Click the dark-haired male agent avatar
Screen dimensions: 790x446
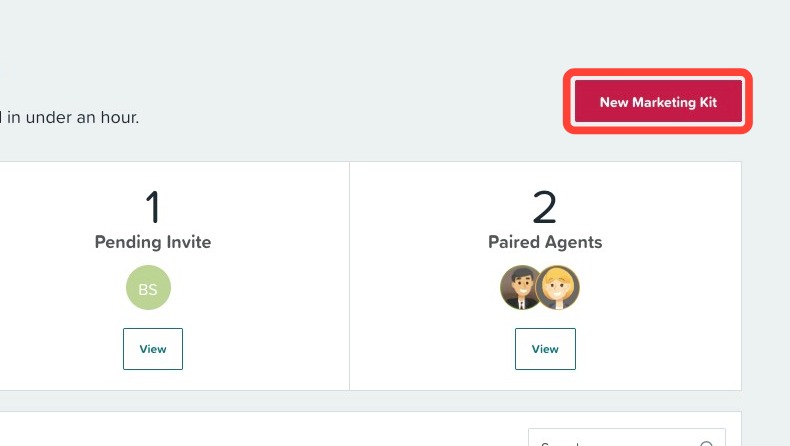(521, 287)
